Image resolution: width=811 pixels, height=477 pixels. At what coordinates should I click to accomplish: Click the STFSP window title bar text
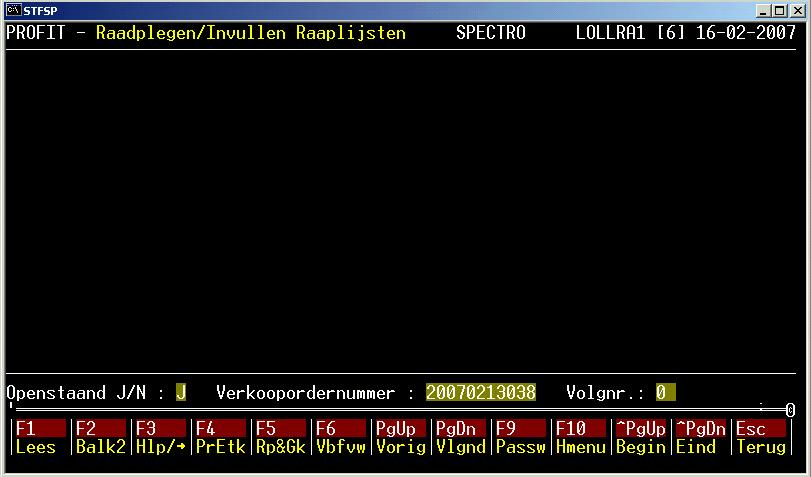[x=40, y=11]
